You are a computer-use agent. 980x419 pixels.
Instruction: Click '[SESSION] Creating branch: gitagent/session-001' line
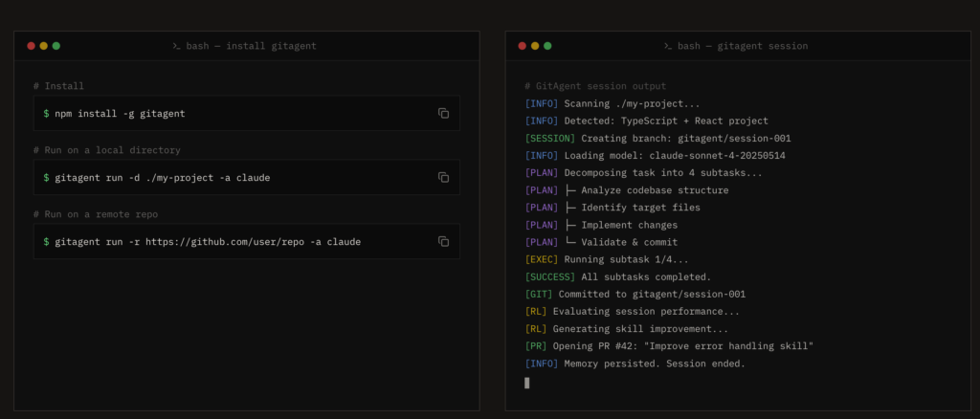point(658,139)
